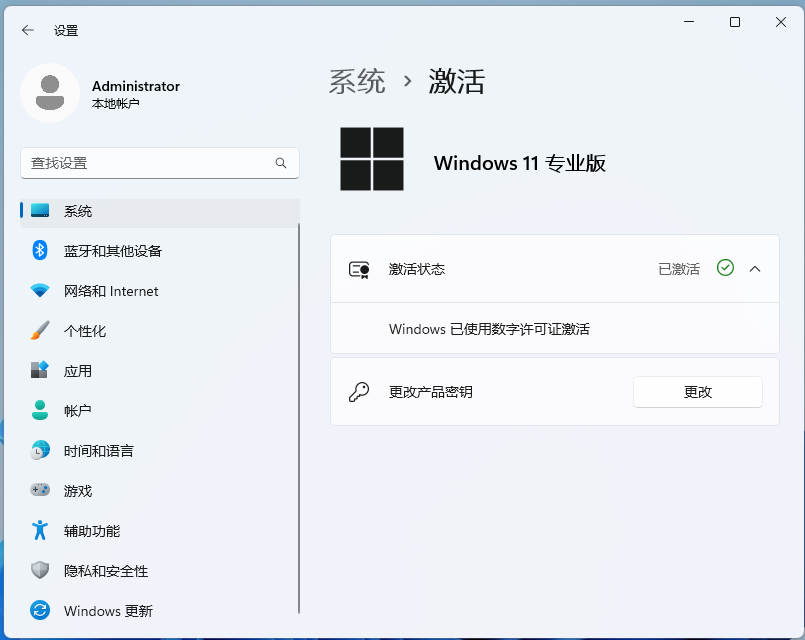
Task: Click the accessibility figure icon
Action: pyautogui.click(x=40, y=530)
